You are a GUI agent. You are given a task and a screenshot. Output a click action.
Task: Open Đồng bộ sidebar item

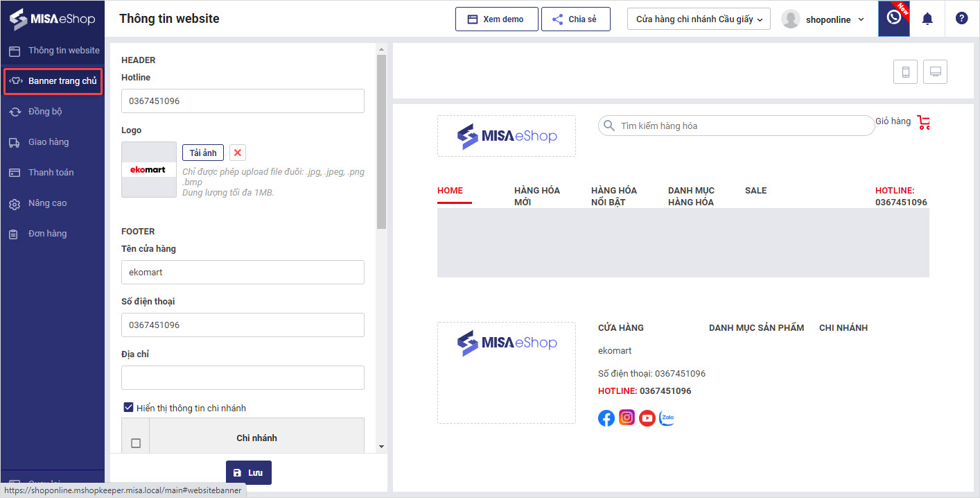tap(53, 112)
